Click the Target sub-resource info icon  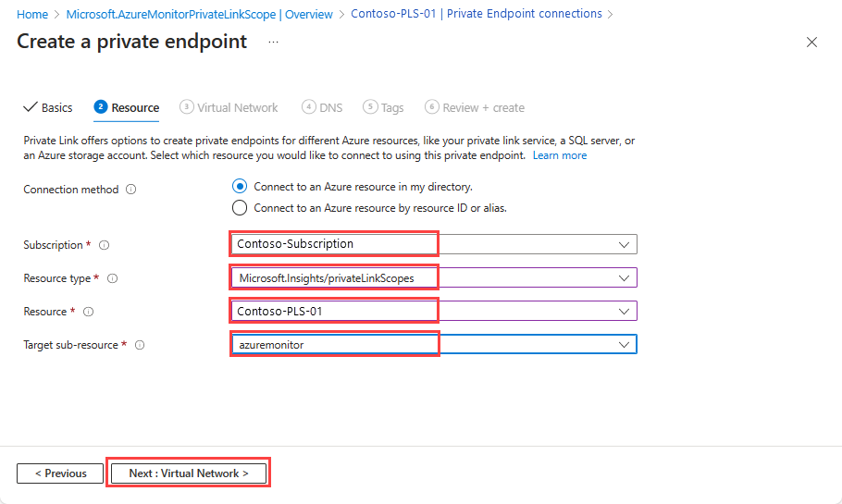pos(140,345)
